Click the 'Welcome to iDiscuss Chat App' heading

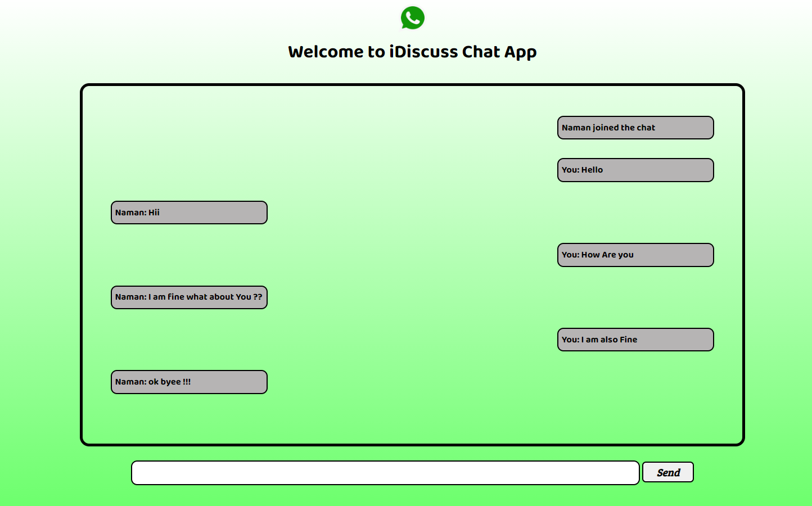point(412,52)
